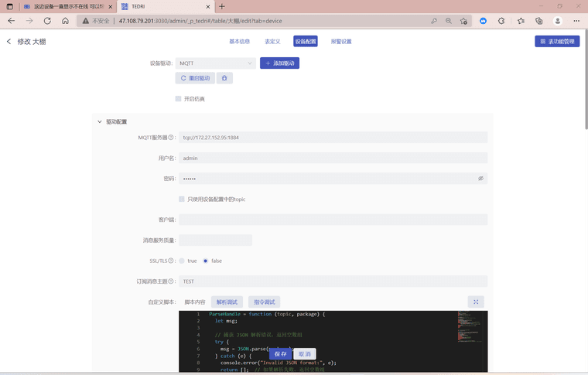Click the 脚本内容 label

pos(195,302)
